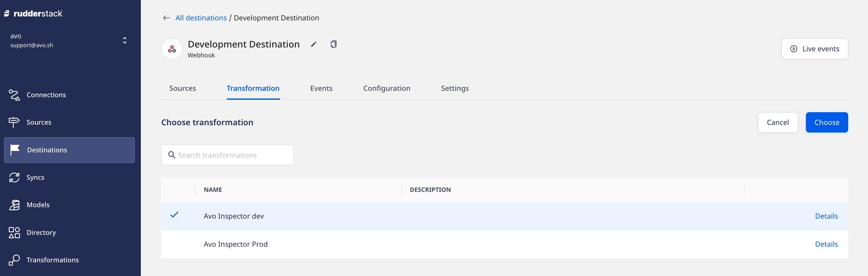Image resolution: width=868 pixels, height=276 pixels.
Task: Deselect the Avo Inspector dev checkmark
Action: pos(174,215)
